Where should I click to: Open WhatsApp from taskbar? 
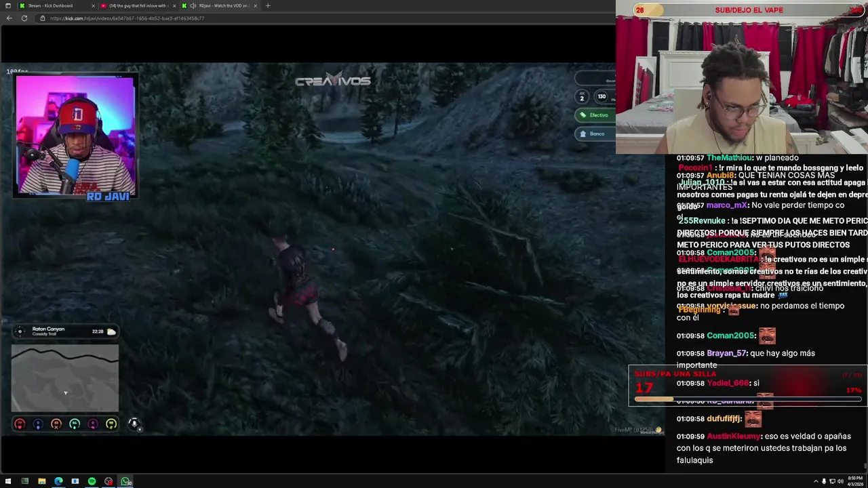click(125, 481)
